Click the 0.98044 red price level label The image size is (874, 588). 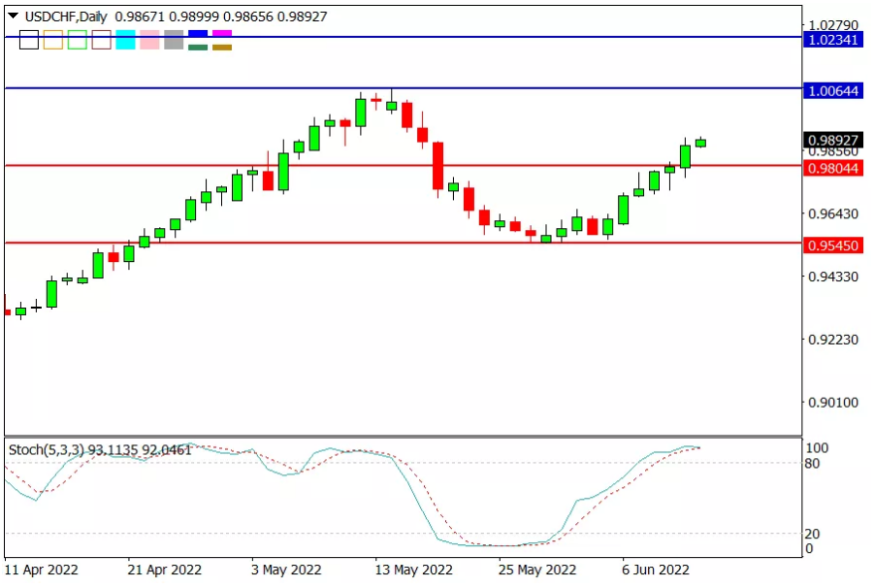(833, 168)
